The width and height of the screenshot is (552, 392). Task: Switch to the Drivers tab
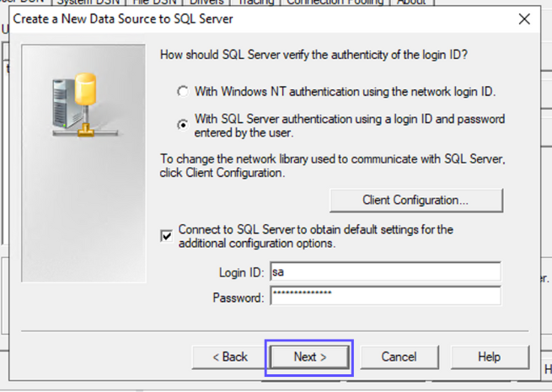pyautogui.click(x=206, y=3)
